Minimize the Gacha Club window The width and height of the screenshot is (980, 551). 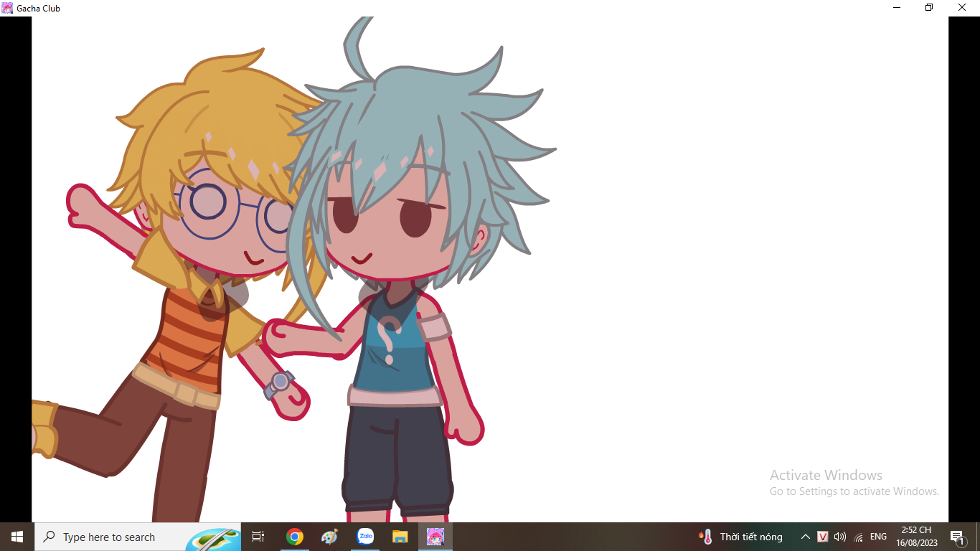897,8
